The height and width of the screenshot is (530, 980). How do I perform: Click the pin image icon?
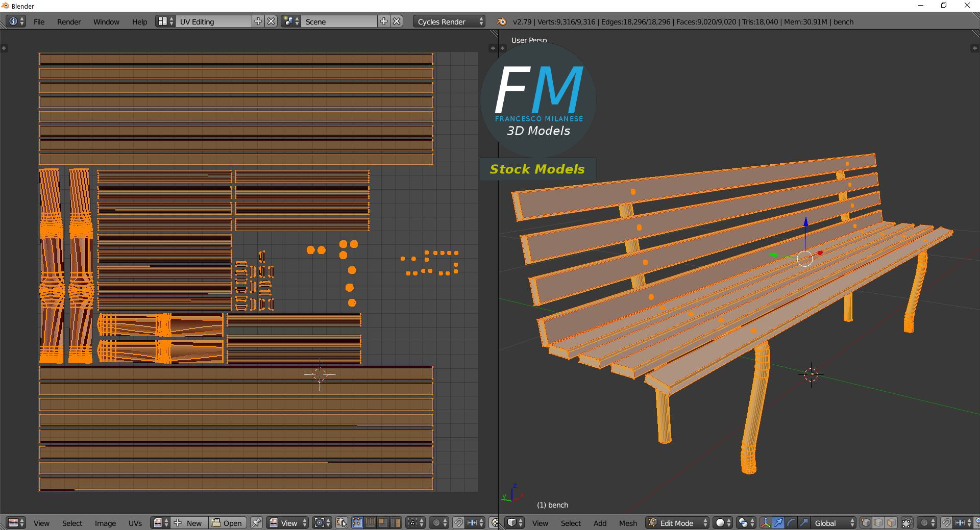click(x=256, y=523)
